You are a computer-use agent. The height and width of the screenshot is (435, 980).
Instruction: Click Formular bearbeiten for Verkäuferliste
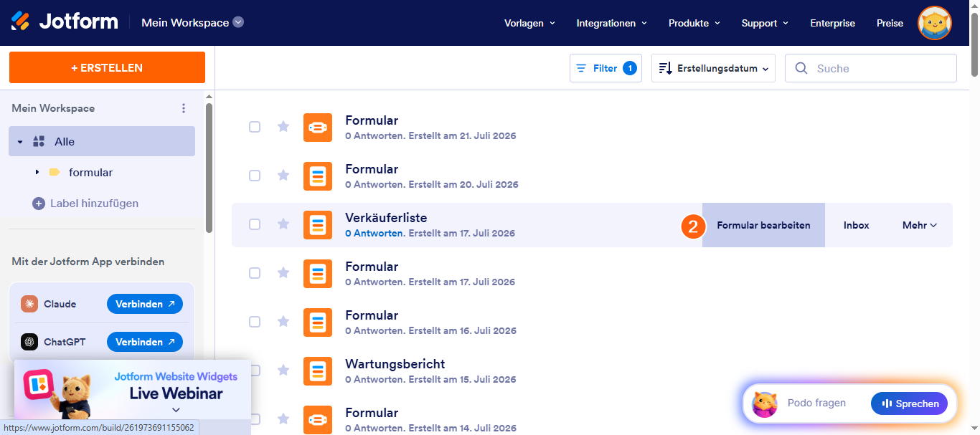pos(763,225)
